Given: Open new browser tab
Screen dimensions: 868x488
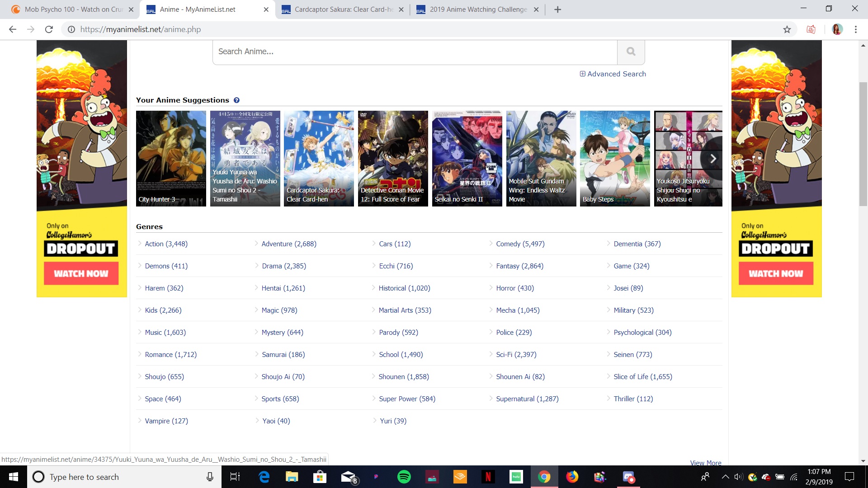Looking at the screenshot, I should (x=557, y=9).
